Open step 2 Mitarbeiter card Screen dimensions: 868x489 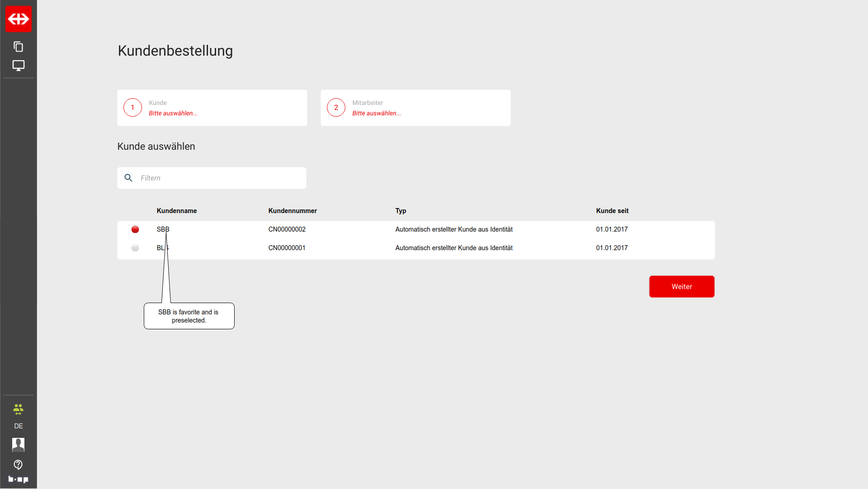point(415,108)
